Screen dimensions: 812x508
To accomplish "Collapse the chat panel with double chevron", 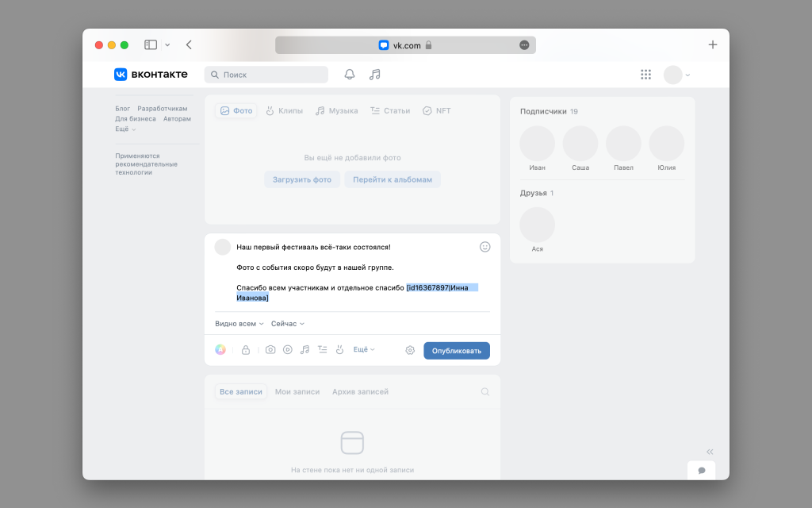I will click(x=710, y=452).
